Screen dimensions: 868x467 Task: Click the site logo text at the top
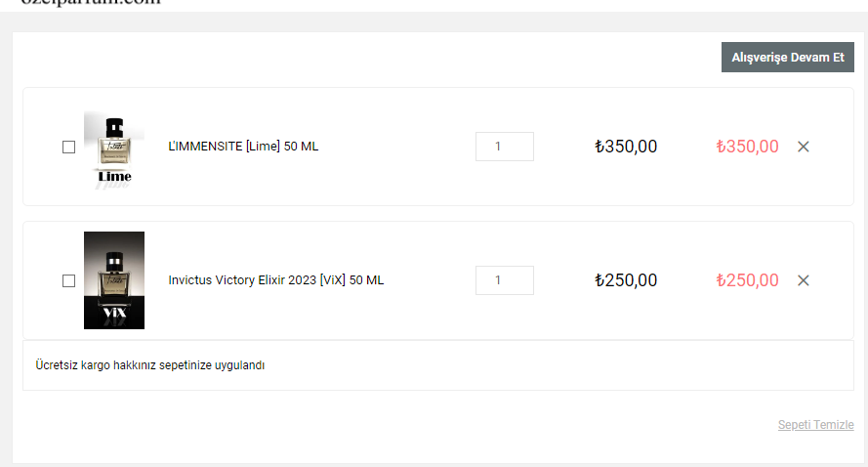coord(90,3)
